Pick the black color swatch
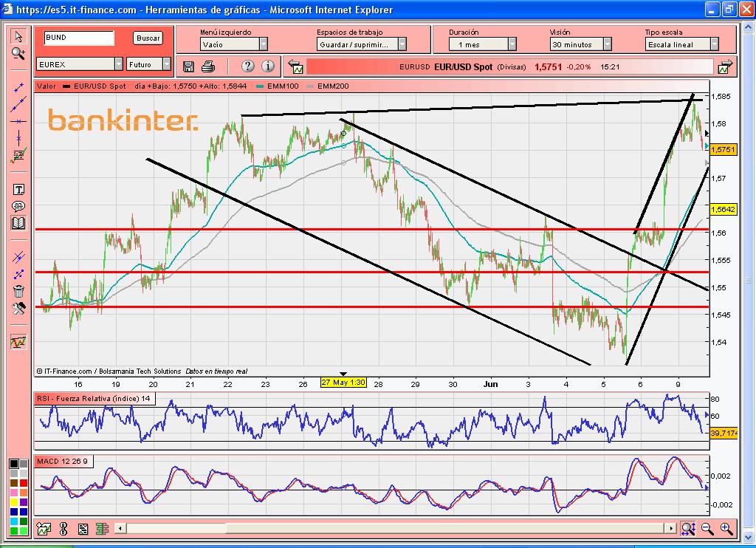 (x=14, y=464)
